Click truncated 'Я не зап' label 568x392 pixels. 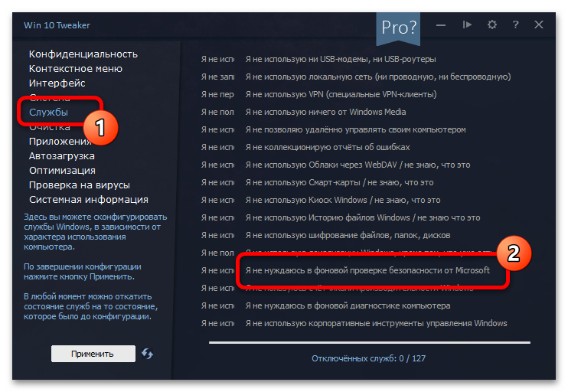(217, 77)
